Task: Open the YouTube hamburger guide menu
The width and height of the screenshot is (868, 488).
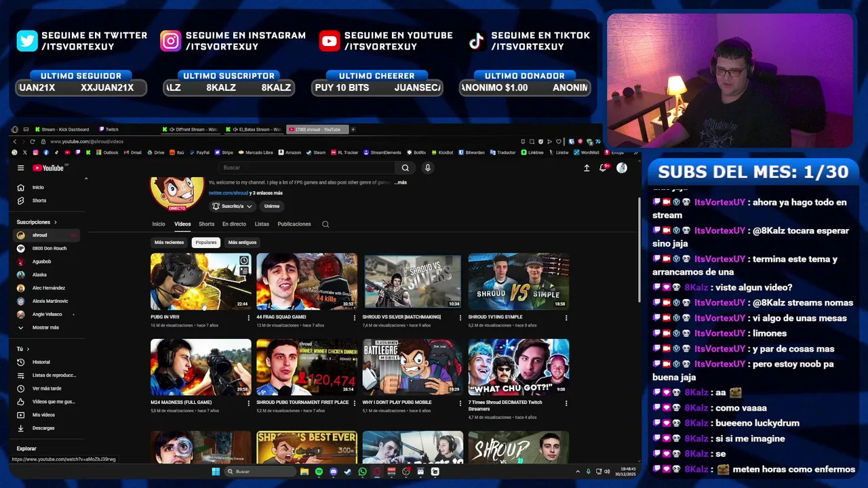Action: coord(20,167)
